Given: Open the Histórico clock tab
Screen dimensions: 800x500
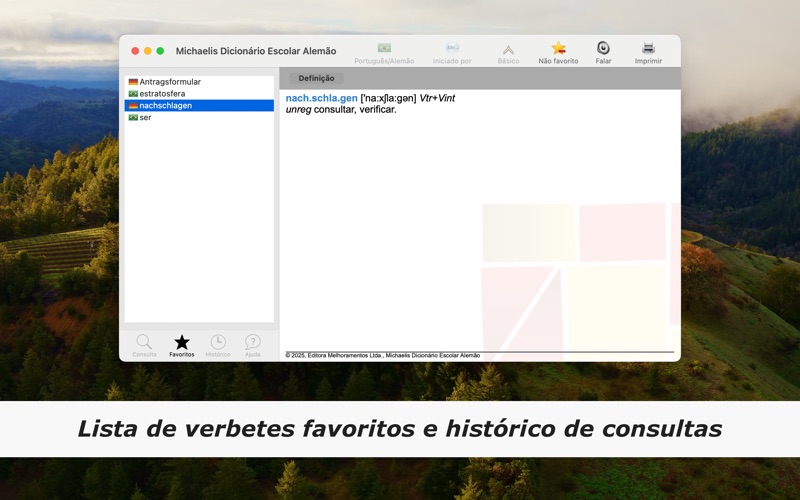Looking at the screenshot, I should pos(218,345).
